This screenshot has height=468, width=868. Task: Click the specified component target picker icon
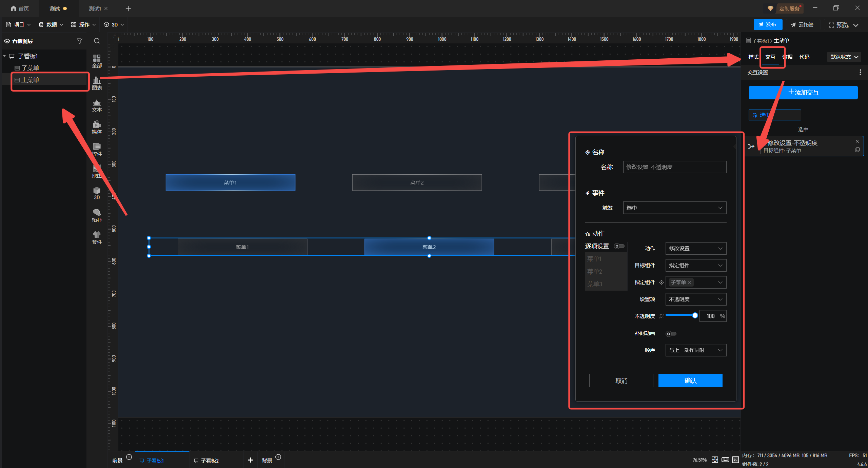661,282
